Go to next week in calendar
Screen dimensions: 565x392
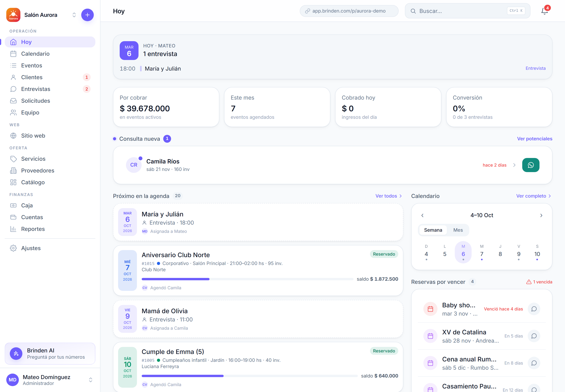[541, 215]
